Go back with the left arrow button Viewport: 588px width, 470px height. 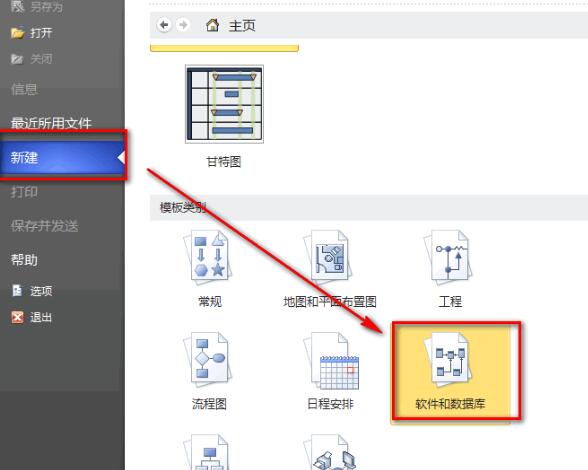[164, 25]
